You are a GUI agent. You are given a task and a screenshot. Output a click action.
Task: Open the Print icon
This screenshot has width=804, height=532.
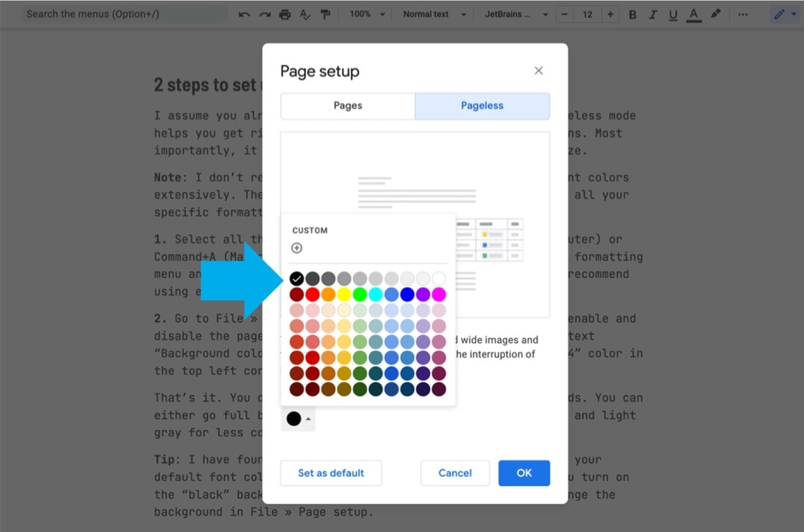coord(285,13)
